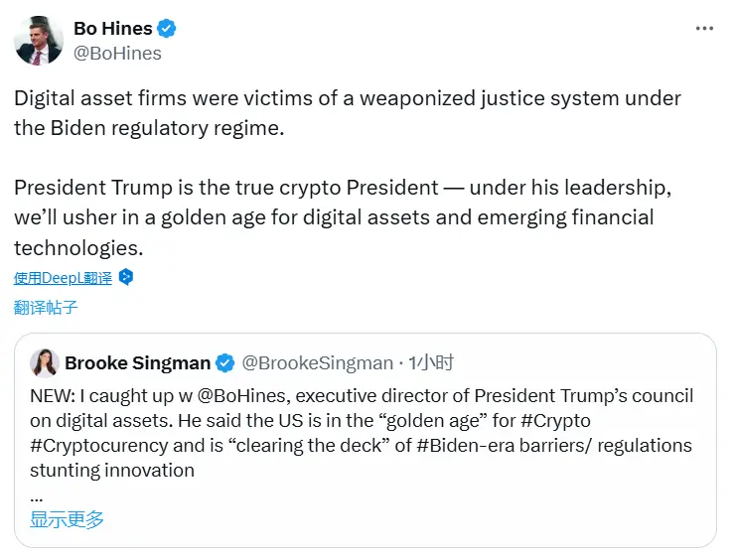This screenshot has height=560, width=734.
Task: Click the main tweet's "President Trump" paragraph
Action: (x=334, y=216)
